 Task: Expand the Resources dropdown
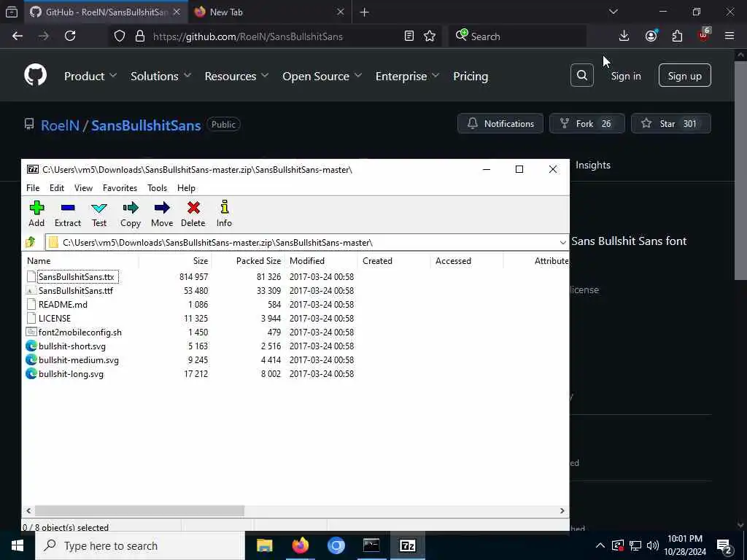[x=236, y=76]
